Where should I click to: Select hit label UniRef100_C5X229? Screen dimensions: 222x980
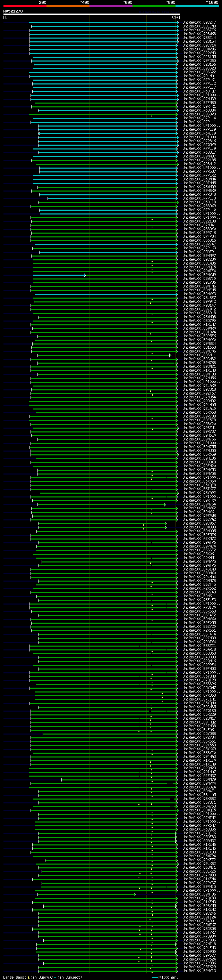pos(199,714)
